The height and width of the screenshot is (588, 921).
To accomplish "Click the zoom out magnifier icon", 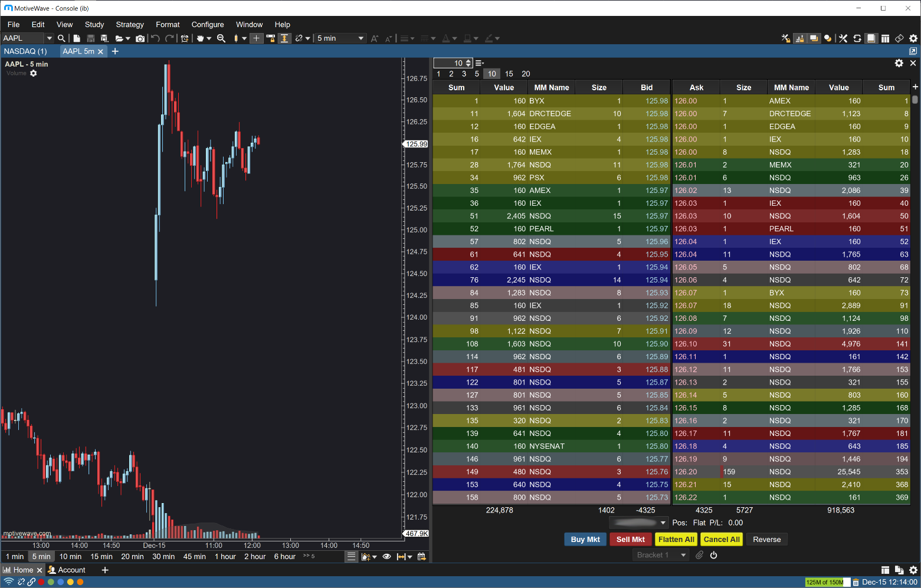I will (x=221, y=38).
